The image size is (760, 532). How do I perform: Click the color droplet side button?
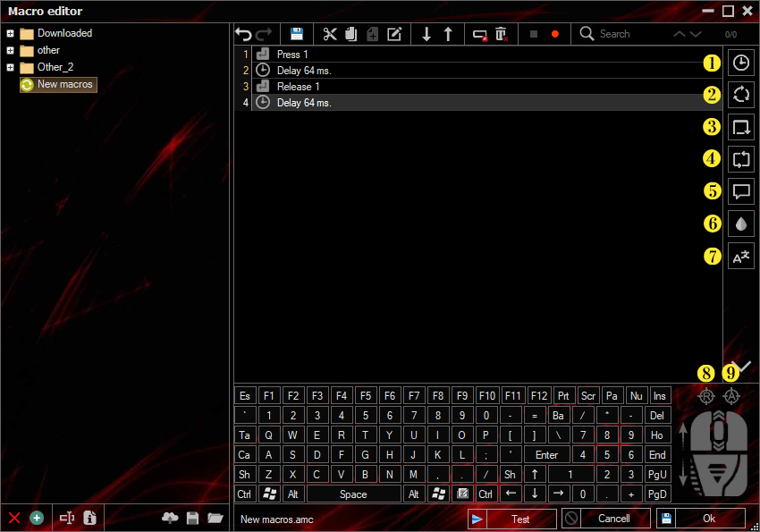point(740,224)
